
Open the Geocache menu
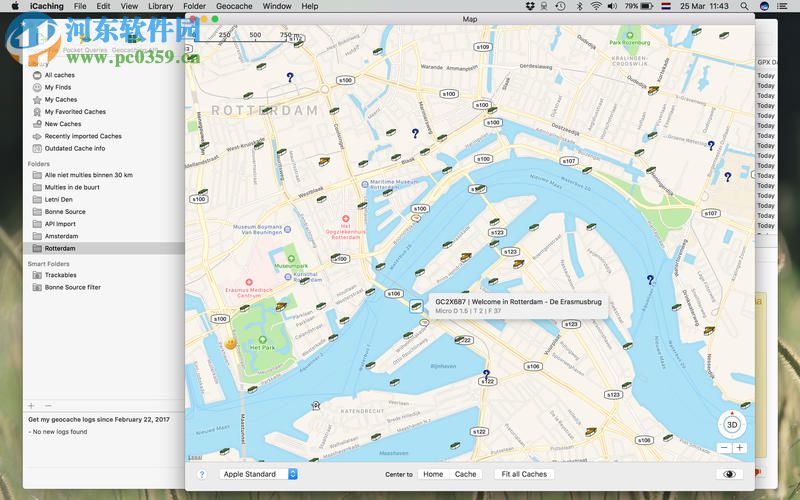point(234,6)
